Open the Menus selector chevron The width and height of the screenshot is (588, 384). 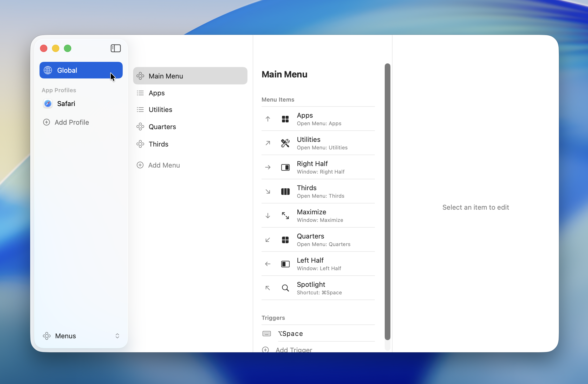point(117,336)
